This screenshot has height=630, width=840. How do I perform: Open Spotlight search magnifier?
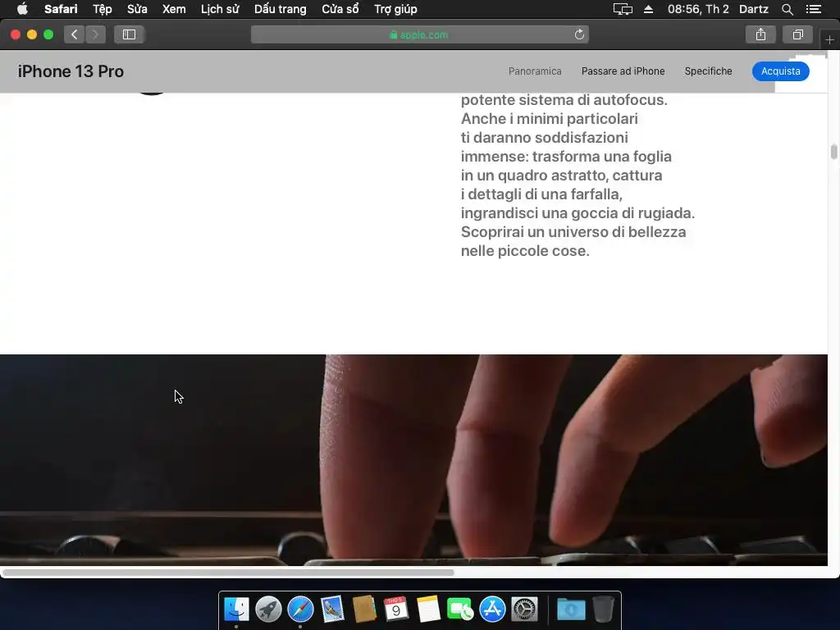(787, 9)
